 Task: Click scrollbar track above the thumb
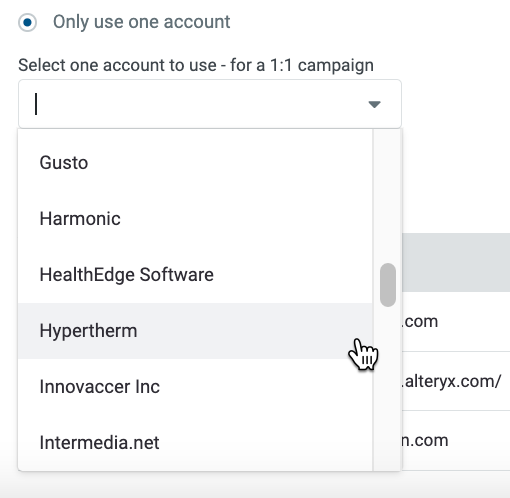click(388, 196)
